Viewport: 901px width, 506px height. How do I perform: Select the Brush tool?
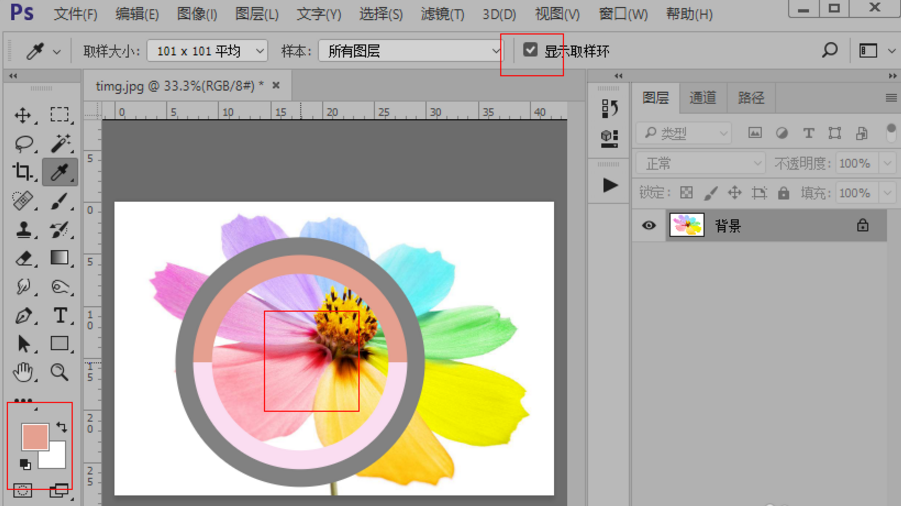[x=60, y=201]
